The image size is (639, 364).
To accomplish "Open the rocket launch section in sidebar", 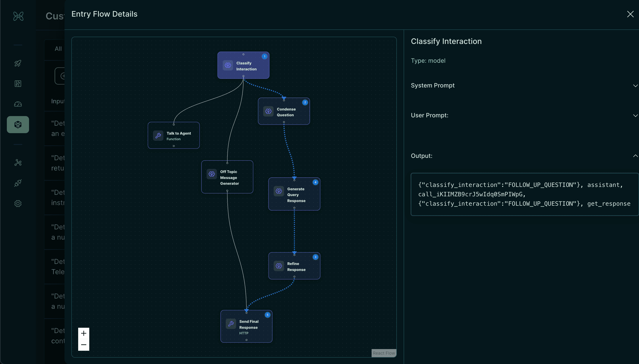I will (x=18, y=63).
